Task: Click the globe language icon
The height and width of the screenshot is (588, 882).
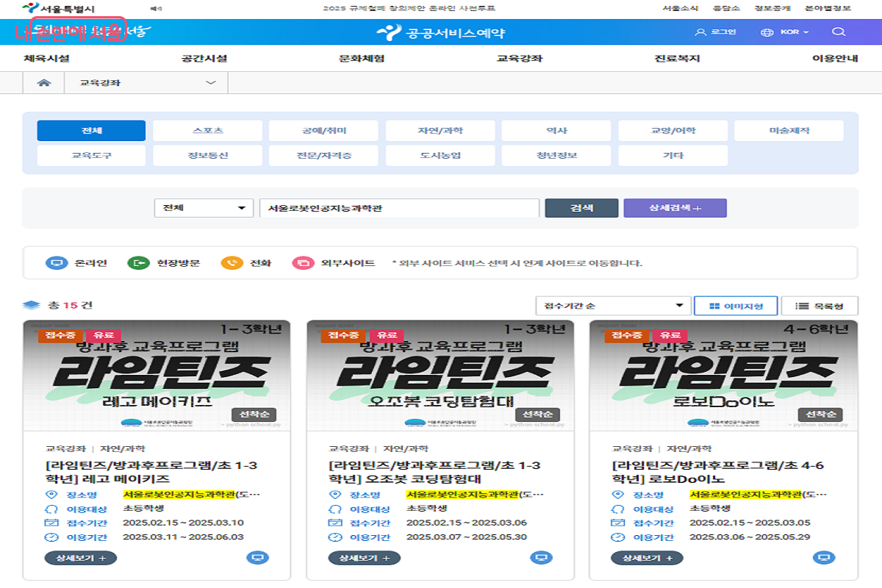Action: click(x=768, y=32)
